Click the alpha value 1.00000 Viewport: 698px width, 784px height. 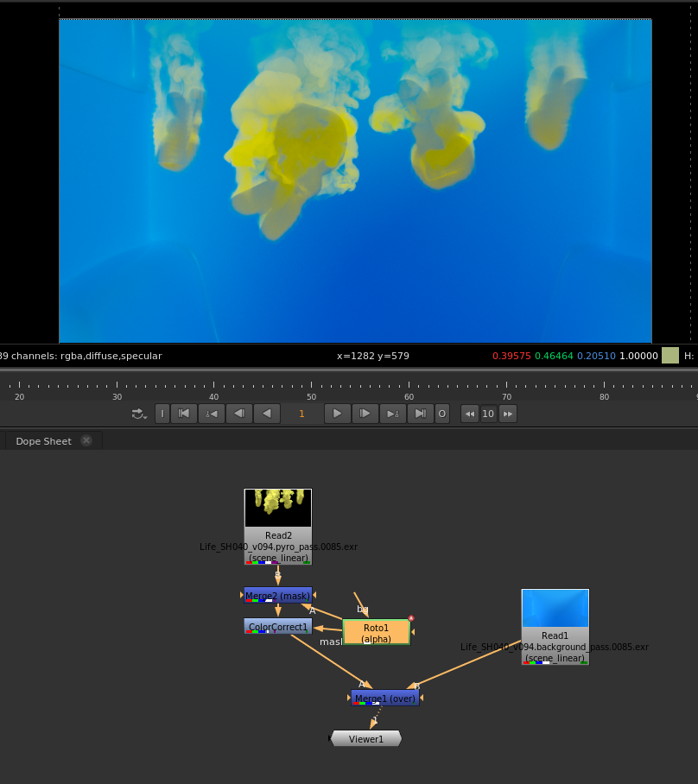point(638,356)
